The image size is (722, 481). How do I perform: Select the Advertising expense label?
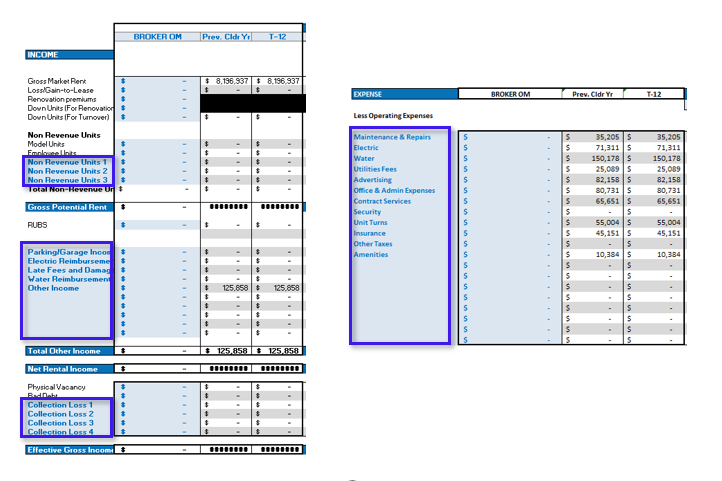coord(373,180)
